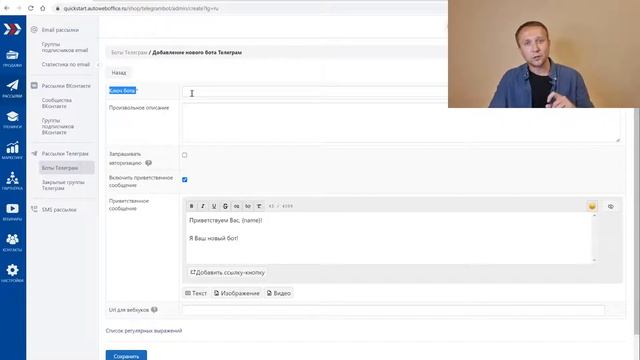Open Статистика по email
This screenshot has width=640, height=360.
(65, 64)
